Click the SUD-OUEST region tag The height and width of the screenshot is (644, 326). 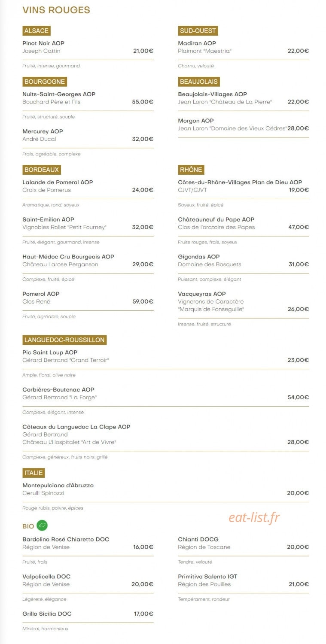click(x=198, y=31)
